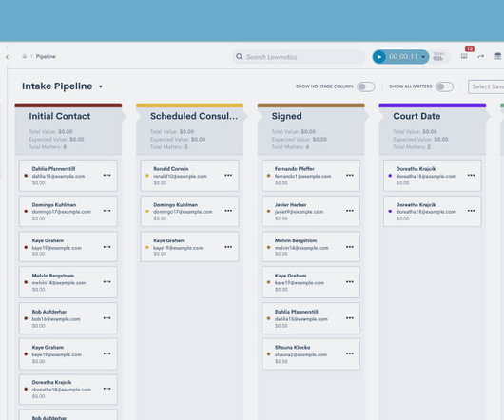Click javier9@example.com email text
Screen dimensions: 504x420
pos(299,212)
